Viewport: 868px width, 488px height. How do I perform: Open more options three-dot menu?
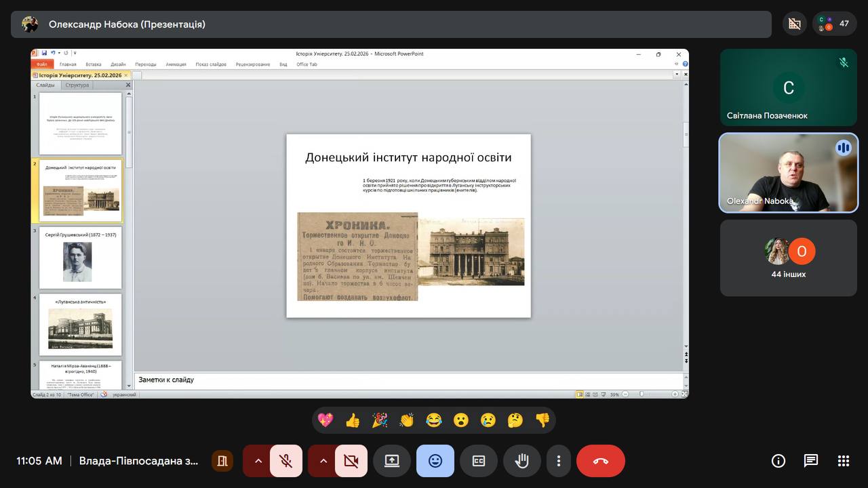coord(559,461)
